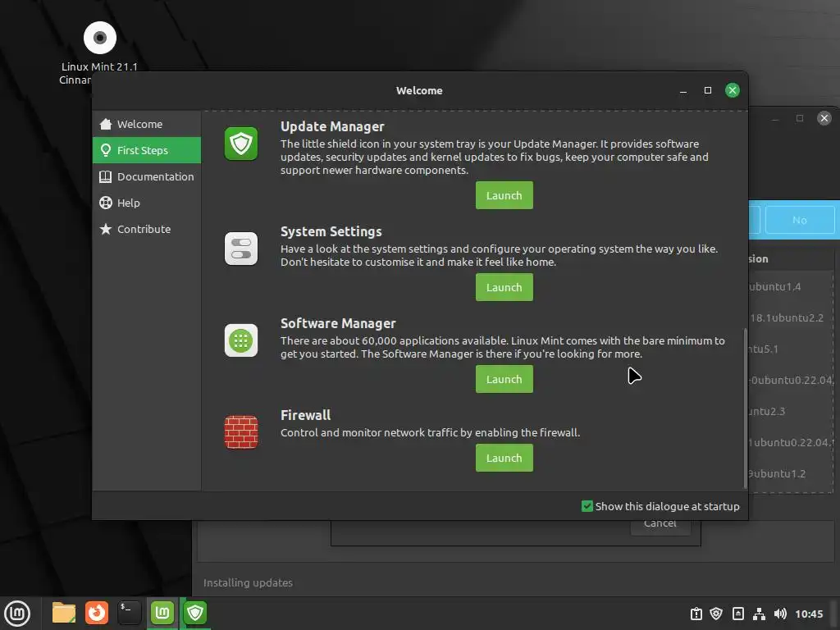Untick Show this dialogue at startup
The width and height of the screenshot is (840, 630).
(x=587, y=506)
